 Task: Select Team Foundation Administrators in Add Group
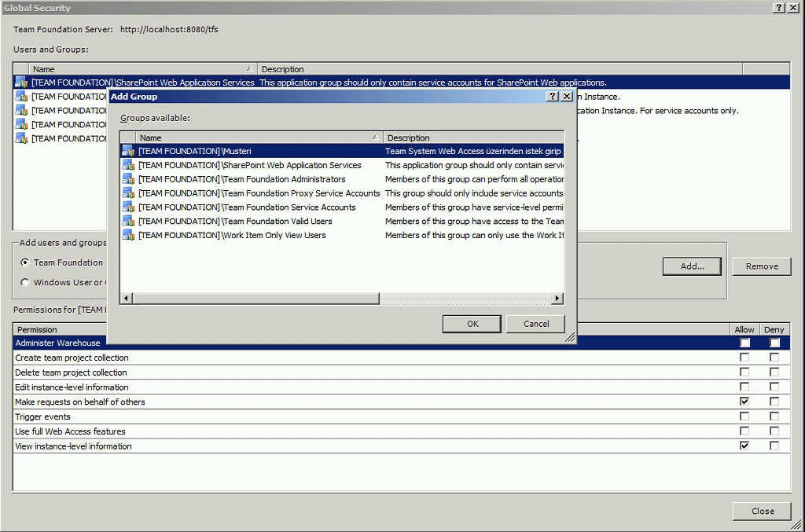342,179
